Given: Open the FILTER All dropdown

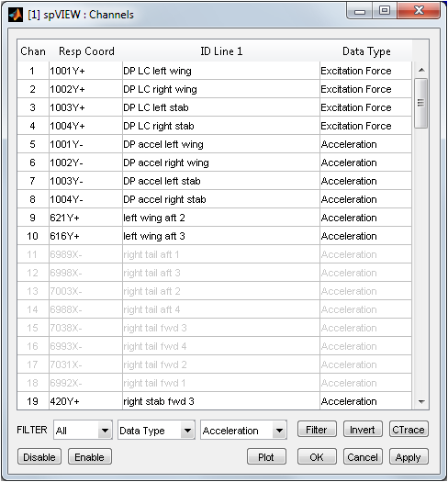Looking at the screenshot, I should 83,430.
